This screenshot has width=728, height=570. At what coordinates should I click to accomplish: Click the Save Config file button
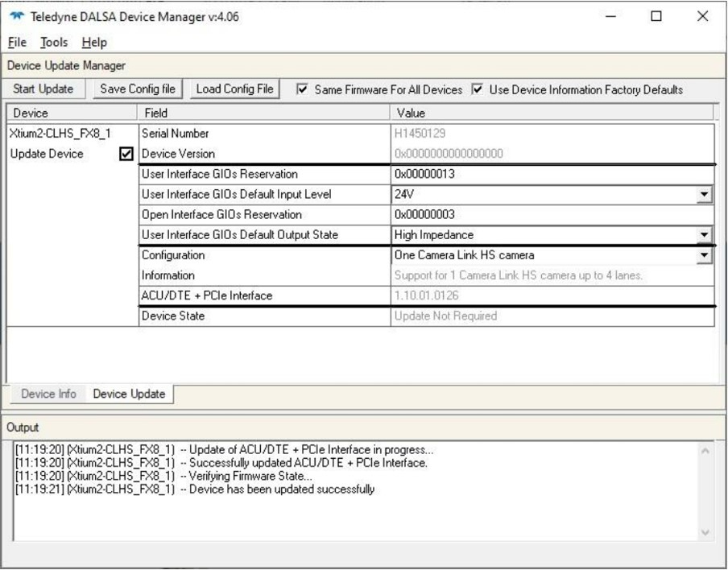coord(138,89)
